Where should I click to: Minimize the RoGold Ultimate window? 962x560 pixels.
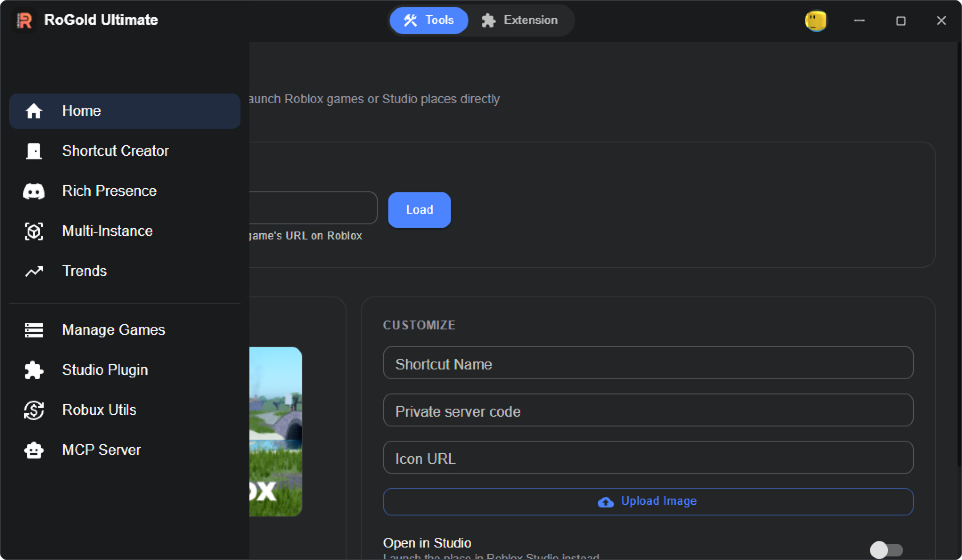tap(860, 20)
